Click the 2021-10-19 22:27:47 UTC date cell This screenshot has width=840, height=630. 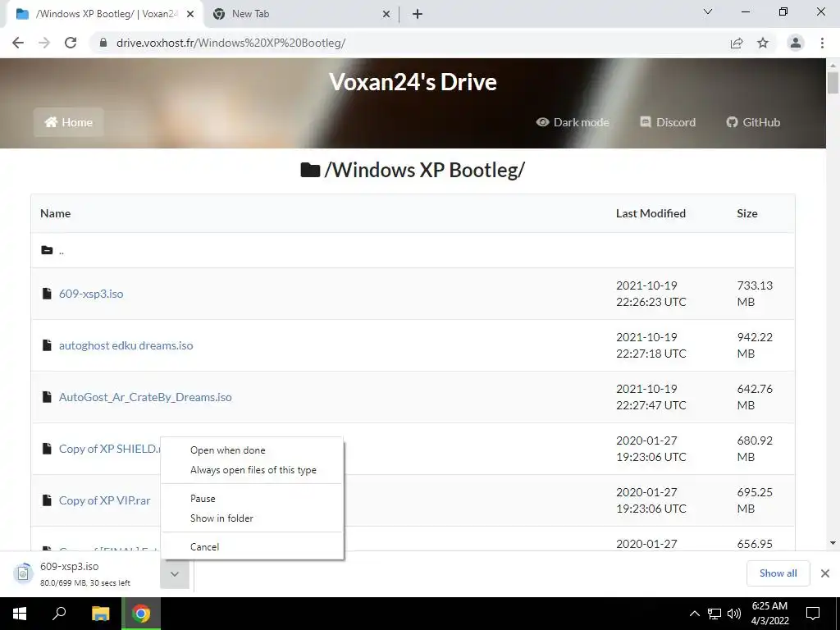point(651,397)
